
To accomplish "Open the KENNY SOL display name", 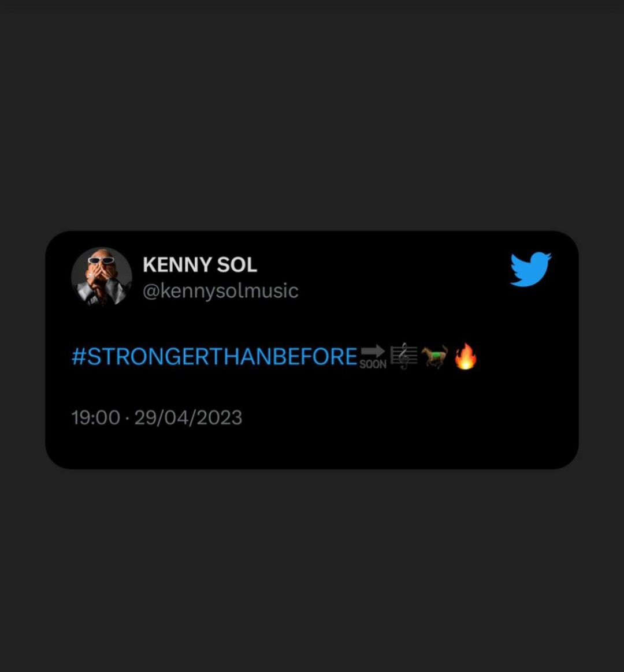I will click(200, 265).
